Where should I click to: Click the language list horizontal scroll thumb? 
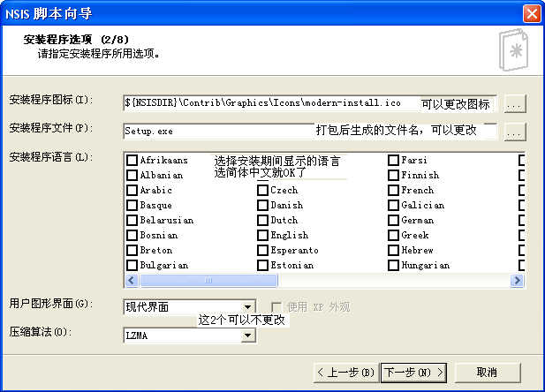click(208, 280)
